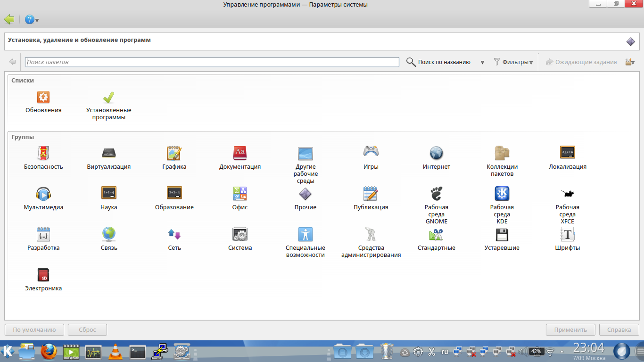
Task: Open the Документация group
Action: (240, 158)
